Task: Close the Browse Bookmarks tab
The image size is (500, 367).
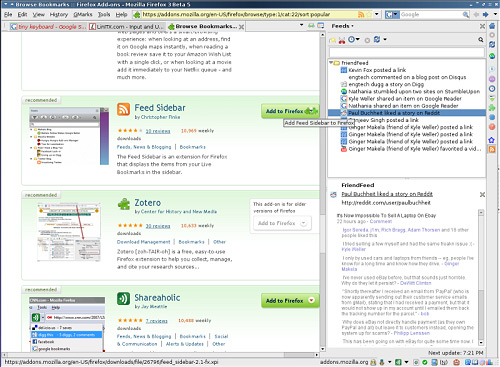Action: tap(241, 27)
